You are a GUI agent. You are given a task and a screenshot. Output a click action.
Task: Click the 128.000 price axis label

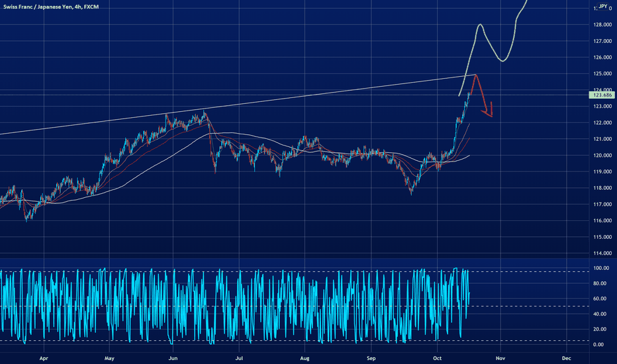point(602,24)
